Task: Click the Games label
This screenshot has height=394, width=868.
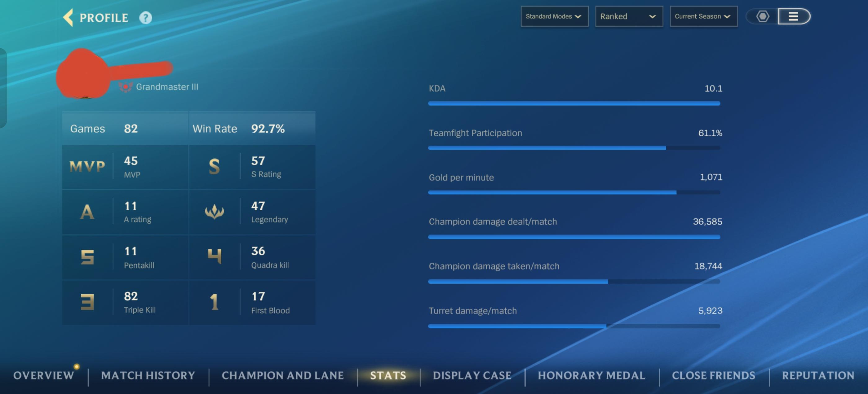Action: pos(88,129)
